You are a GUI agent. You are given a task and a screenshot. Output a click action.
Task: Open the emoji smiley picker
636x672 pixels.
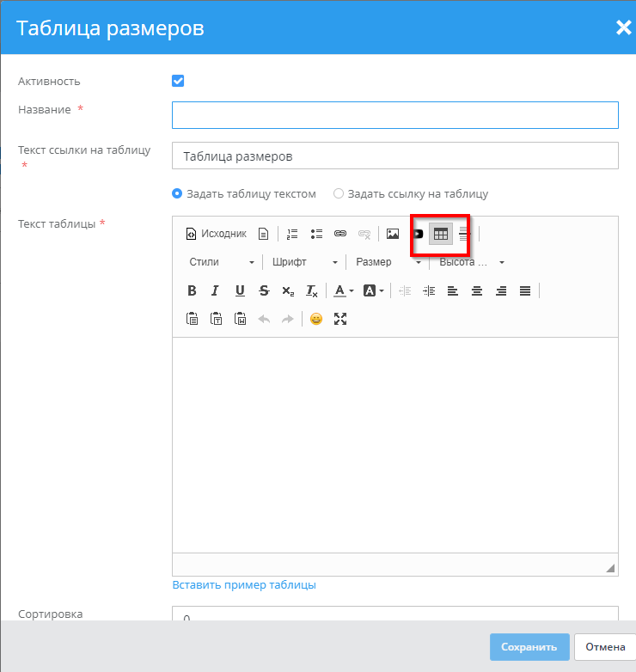point(316,319)
